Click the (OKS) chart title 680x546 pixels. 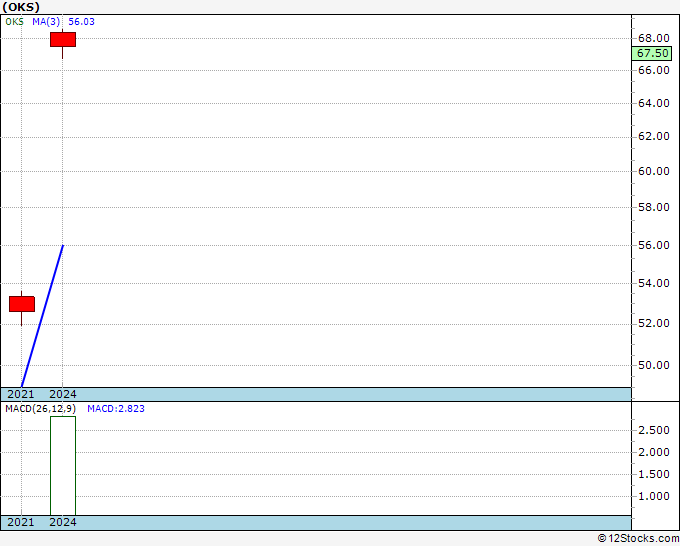click(21, 7)
